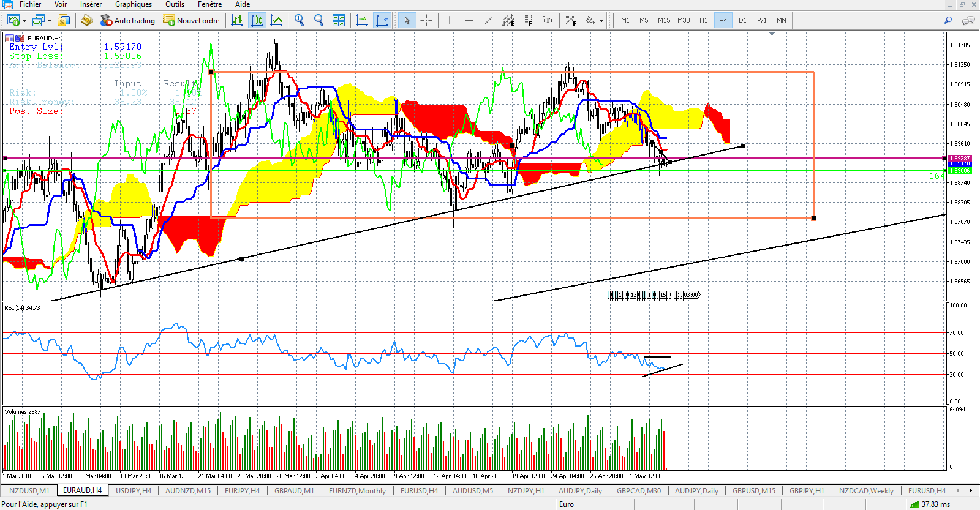
Task: Select the text label tool
Action: coord(548,20)
